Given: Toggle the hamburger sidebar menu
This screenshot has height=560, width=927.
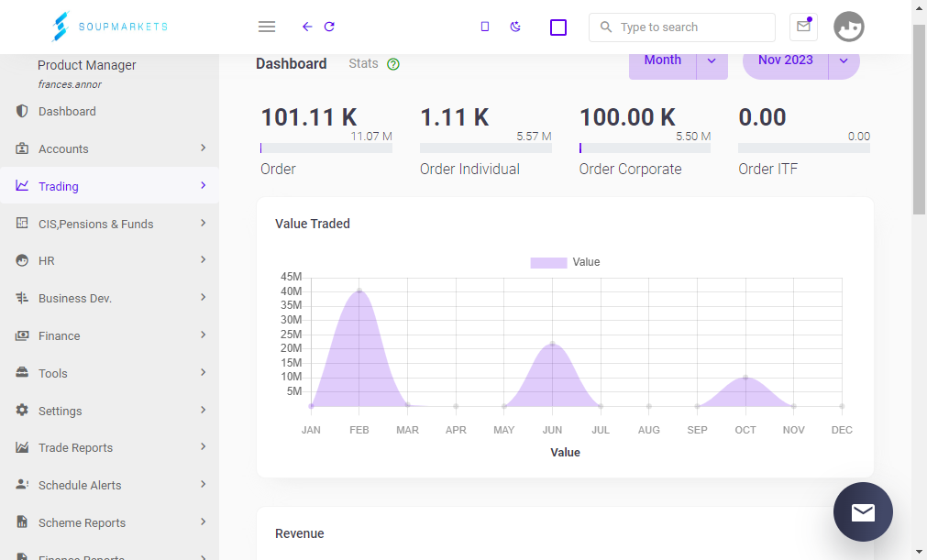Looking at the screenshot, I should click(267, 27).
